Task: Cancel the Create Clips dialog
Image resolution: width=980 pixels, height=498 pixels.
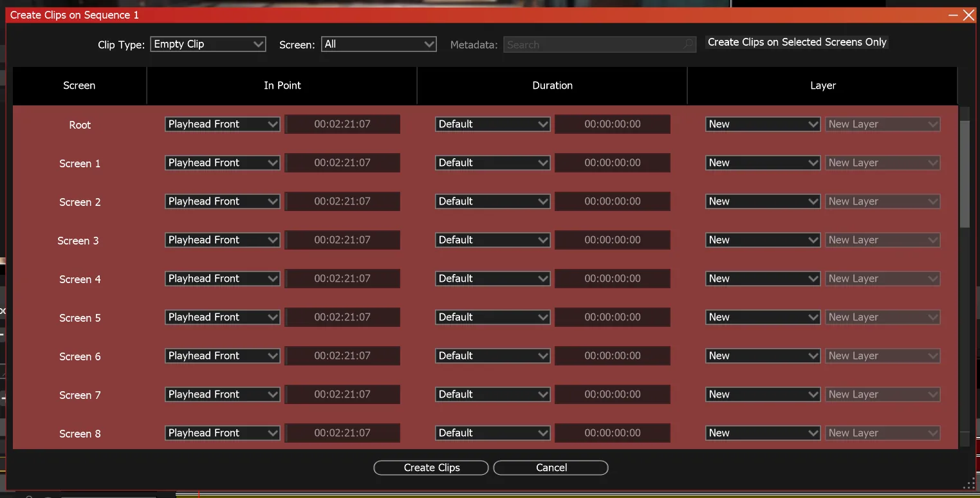Action: click(551, 468)
